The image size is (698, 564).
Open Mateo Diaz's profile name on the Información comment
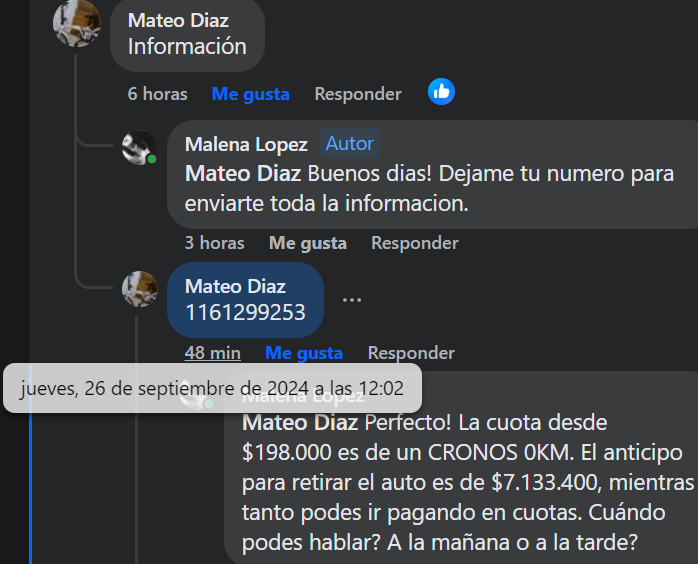click(x=178, y=20)
